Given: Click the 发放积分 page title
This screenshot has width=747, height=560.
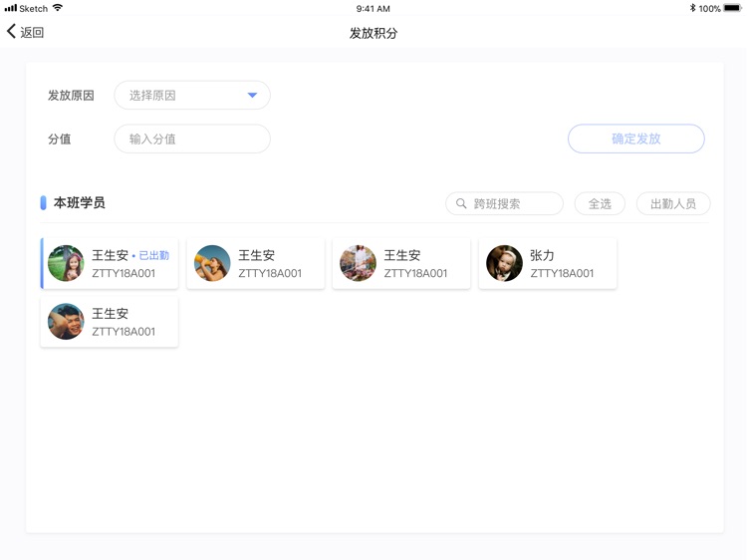Looking at the screenshot, I should [x=373, y=33].
